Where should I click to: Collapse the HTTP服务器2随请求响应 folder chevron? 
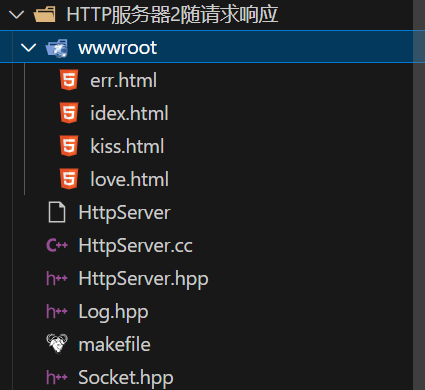(x=16, y=15)
